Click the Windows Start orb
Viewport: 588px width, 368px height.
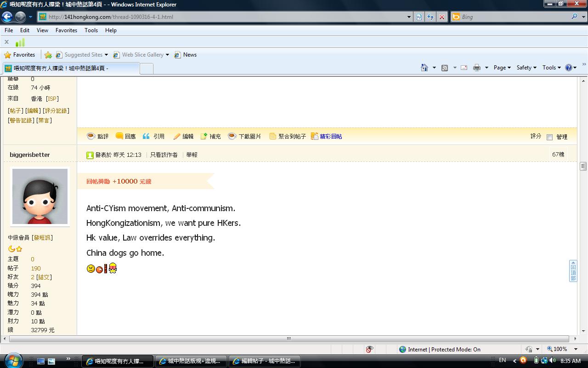point(13,360)
